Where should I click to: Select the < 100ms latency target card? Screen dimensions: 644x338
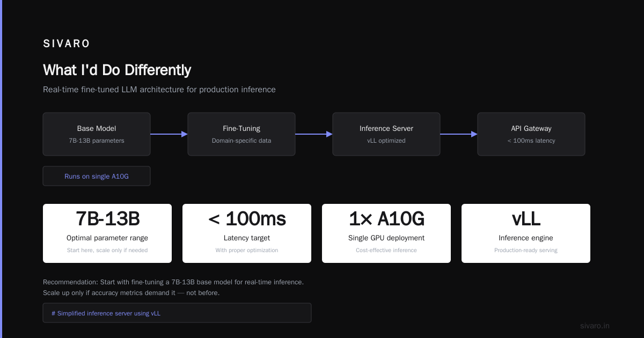247,233
